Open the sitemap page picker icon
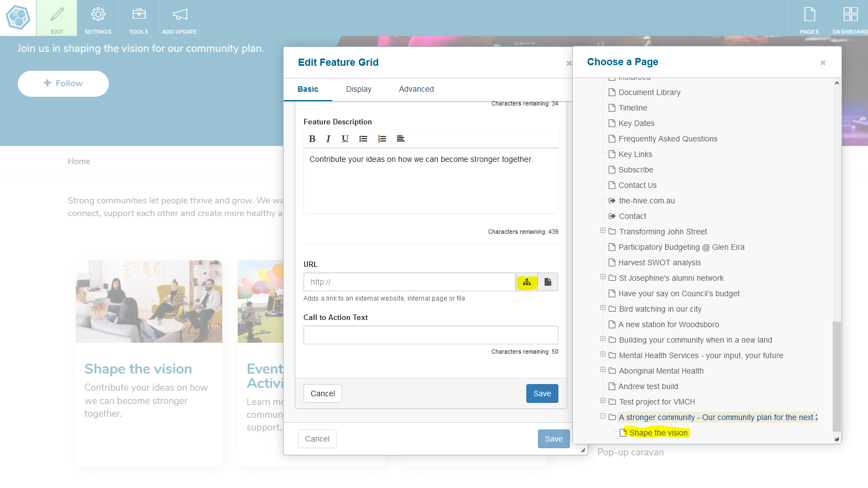The image size is (868, 488). 527,282
